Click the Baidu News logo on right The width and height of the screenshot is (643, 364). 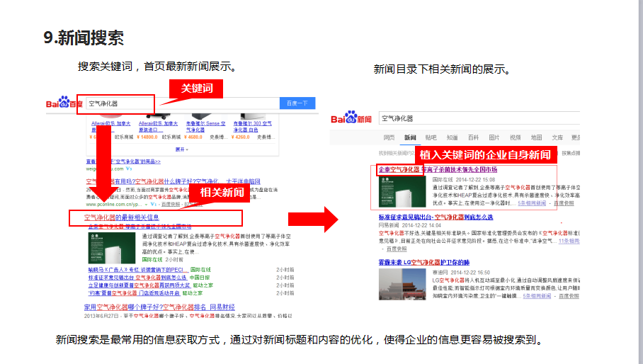click(351, 118)
